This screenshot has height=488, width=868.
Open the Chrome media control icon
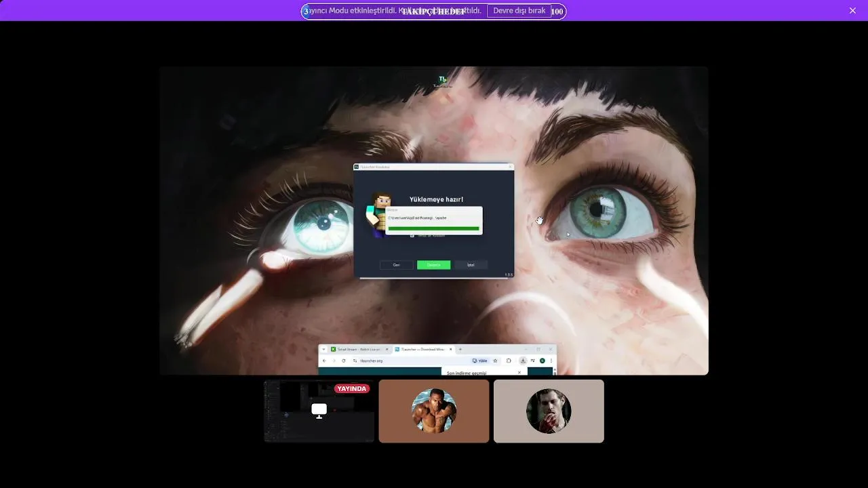(532, 361)
